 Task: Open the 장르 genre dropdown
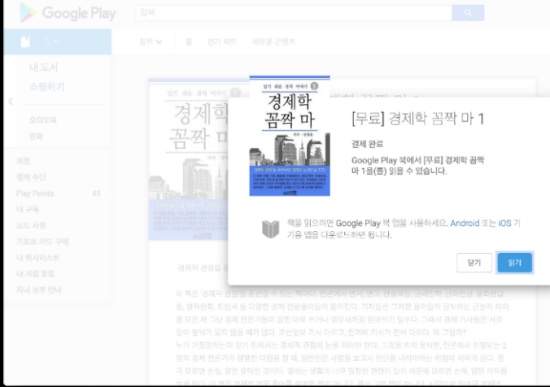click(x=150, y=42)
